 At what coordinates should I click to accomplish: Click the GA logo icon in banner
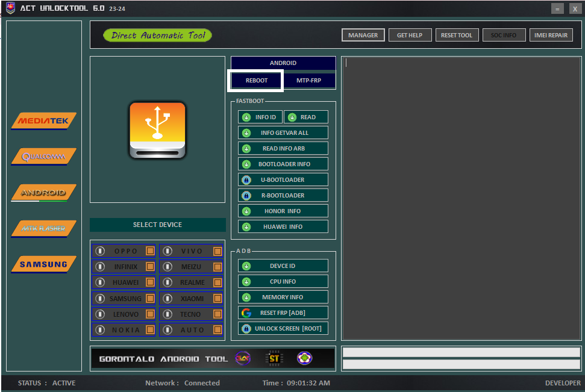pos(243,358)
